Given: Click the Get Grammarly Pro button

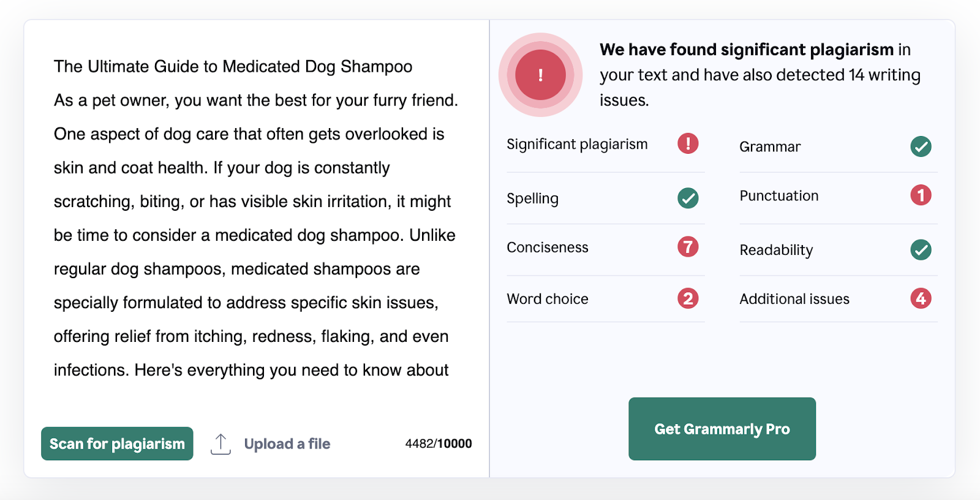Looking at the screenshot, I should [x=722, y=428].
